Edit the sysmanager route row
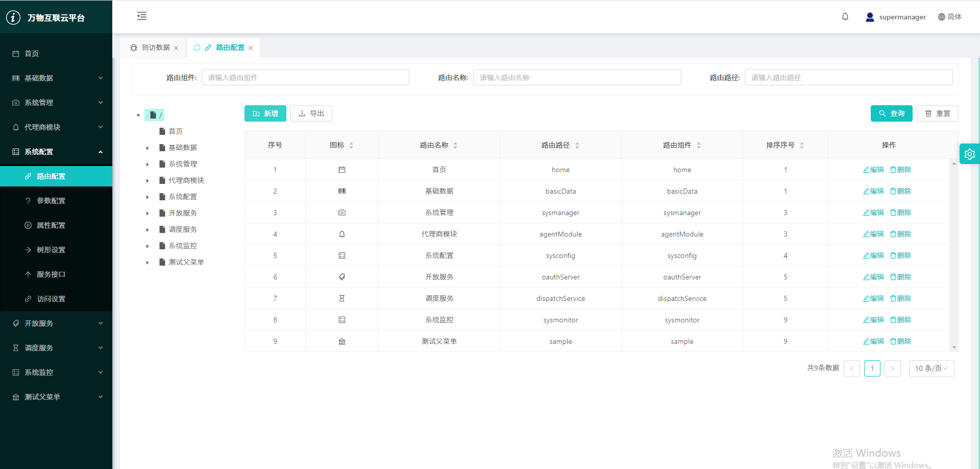980x469 pixels. [873, 213]
